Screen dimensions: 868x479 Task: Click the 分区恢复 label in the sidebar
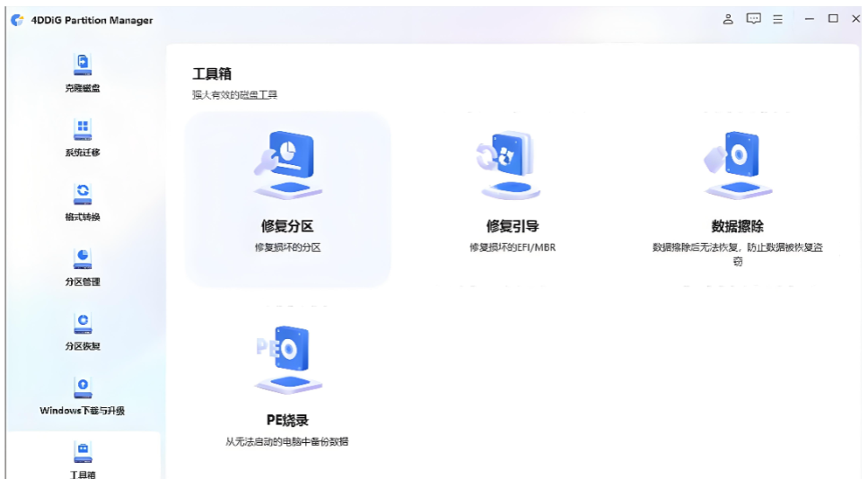(83, 346)
